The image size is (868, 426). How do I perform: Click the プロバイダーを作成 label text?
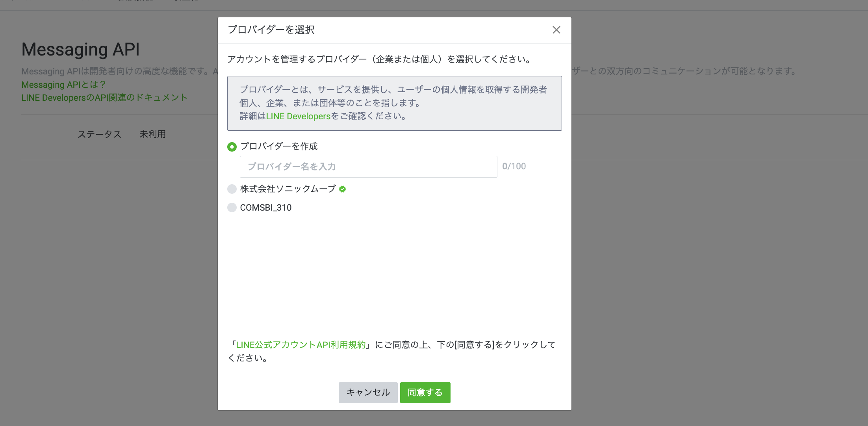tap(279, 146)
